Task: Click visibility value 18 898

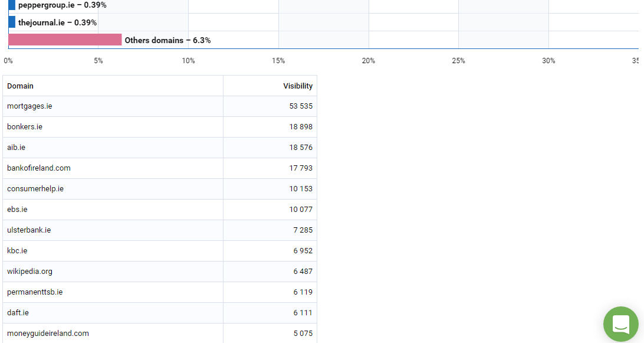Action: point(301,127)
